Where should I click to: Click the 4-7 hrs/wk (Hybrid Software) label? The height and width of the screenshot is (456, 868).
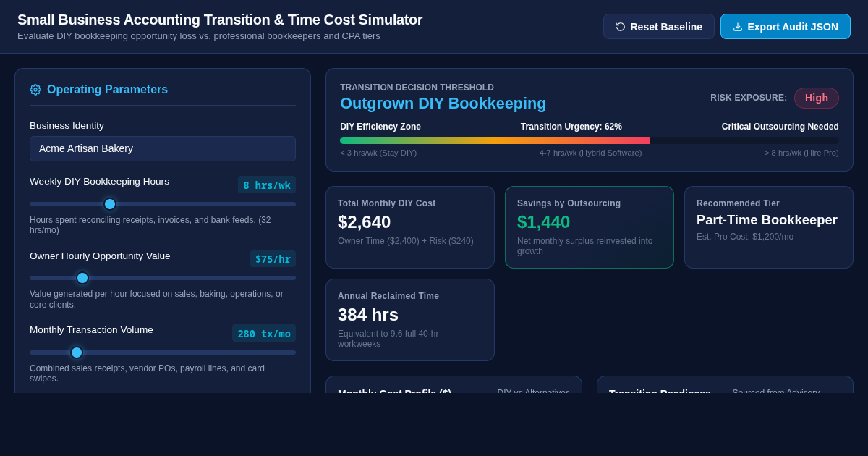pos(590,153)
